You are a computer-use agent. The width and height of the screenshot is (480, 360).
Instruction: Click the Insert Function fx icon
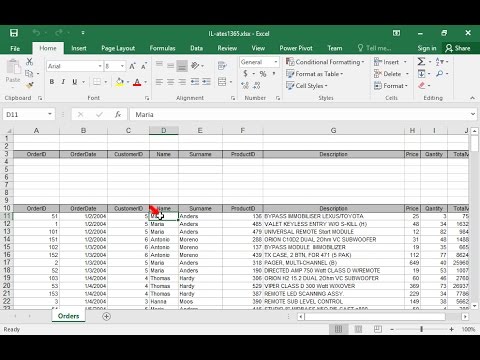click(118, 114)
